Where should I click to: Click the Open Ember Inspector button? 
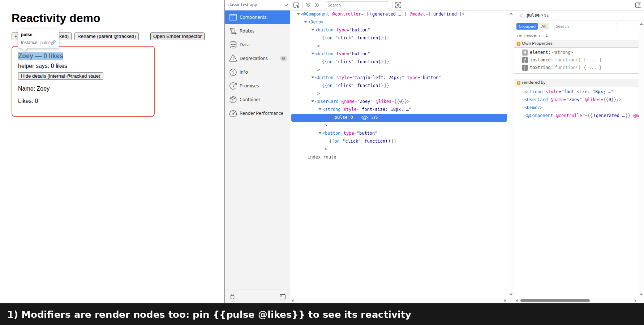177,36
